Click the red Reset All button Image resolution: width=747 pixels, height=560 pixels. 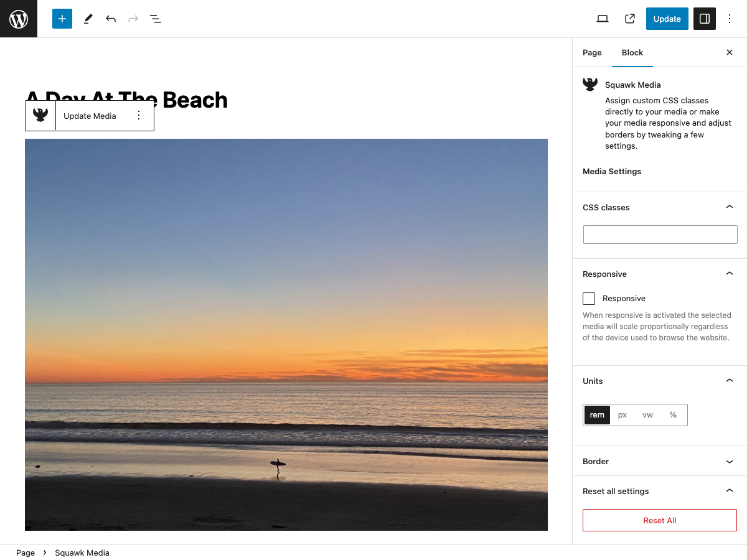[x=660, y=520]
